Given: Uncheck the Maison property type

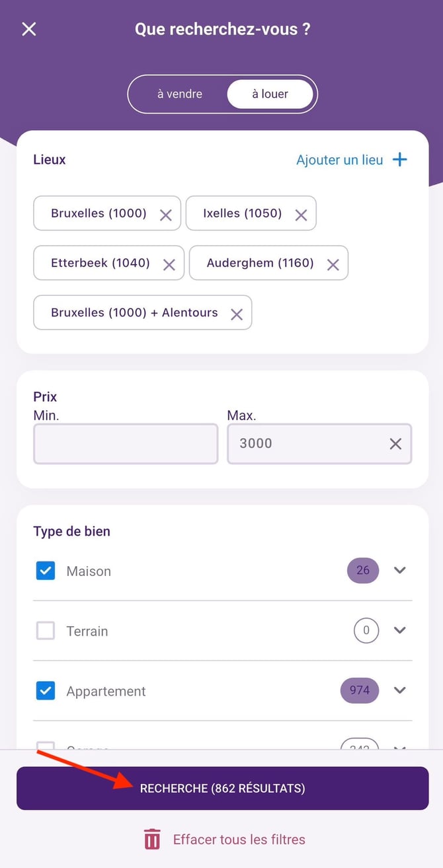Looking at the screenshot, I should (45, 571).
